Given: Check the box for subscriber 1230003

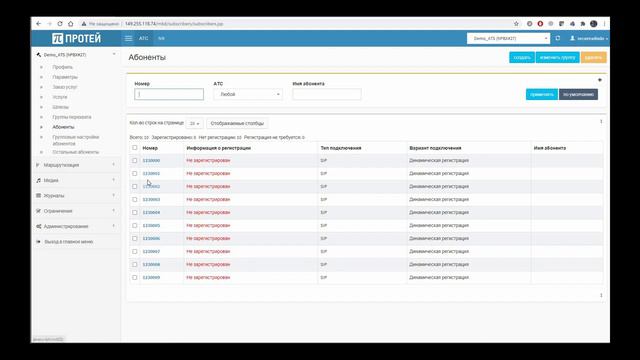Looking at the screenshot, I should coord(135,200).
